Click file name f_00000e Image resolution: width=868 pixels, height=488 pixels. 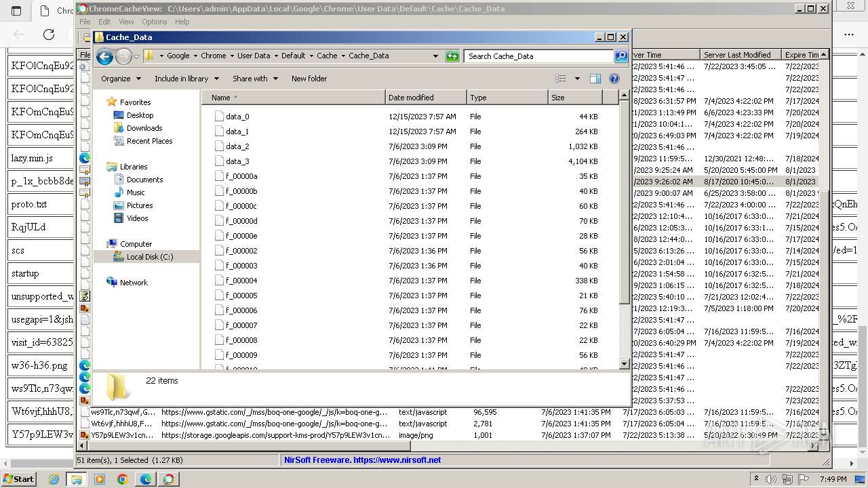[241, 236]
